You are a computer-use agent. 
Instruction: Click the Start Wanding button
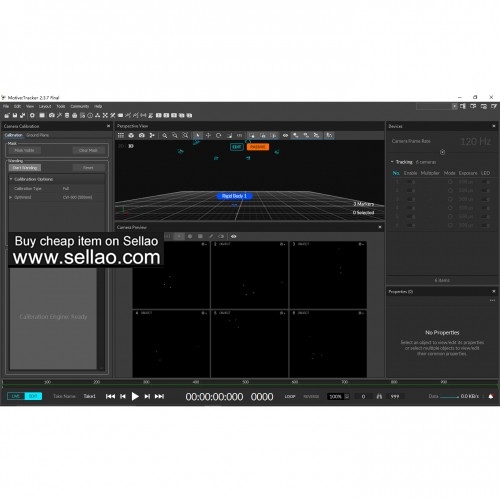(25, 168)
